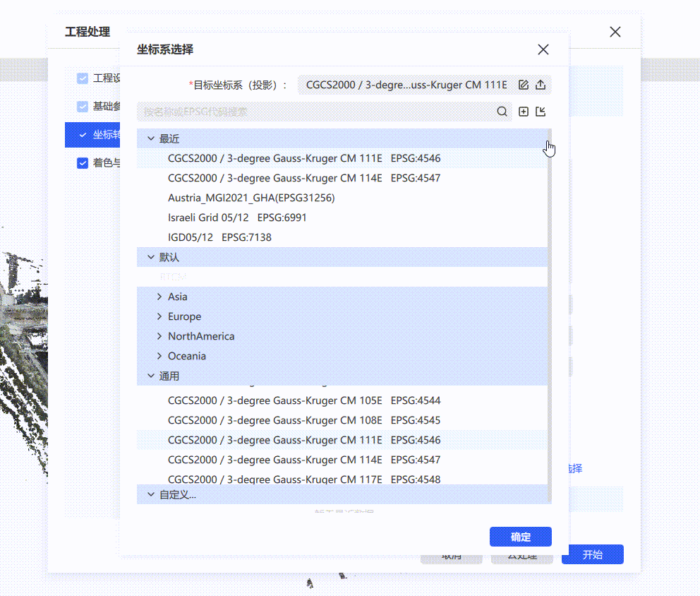Edit the target coordinate system icon
Viewport: 700px width, 596px height.
[524, 85]
